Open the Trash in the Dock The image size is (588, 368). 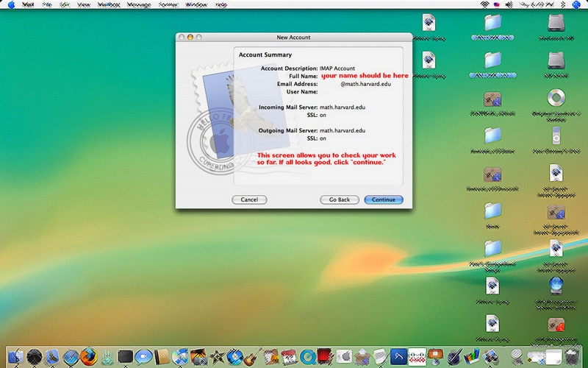[x=573, y=357]
